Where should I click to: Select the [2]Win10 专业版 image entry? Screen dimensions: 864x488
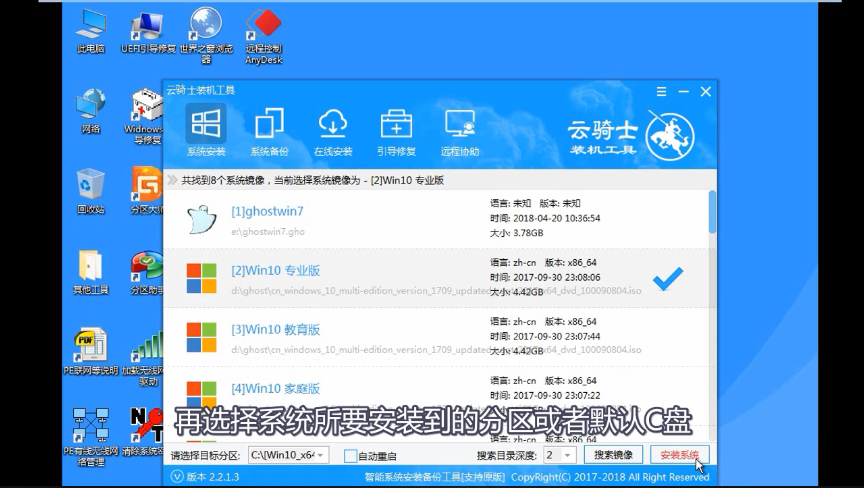436,278
